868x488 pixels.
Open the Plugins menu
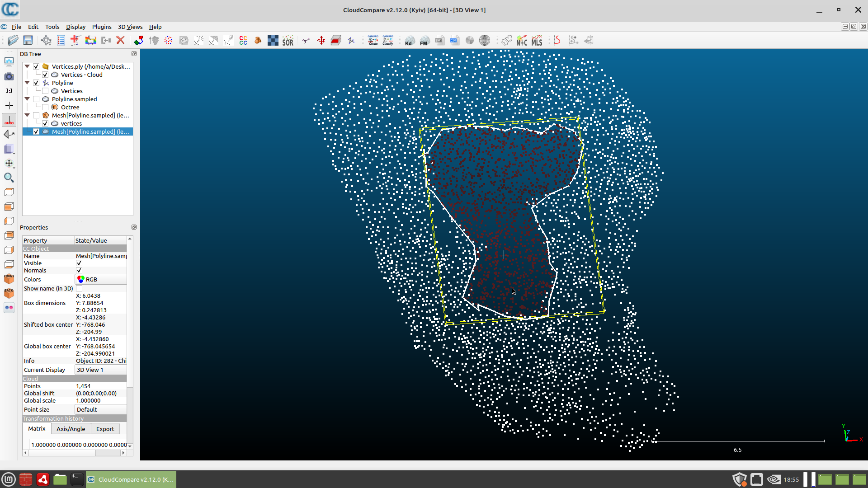click(101, 27)
